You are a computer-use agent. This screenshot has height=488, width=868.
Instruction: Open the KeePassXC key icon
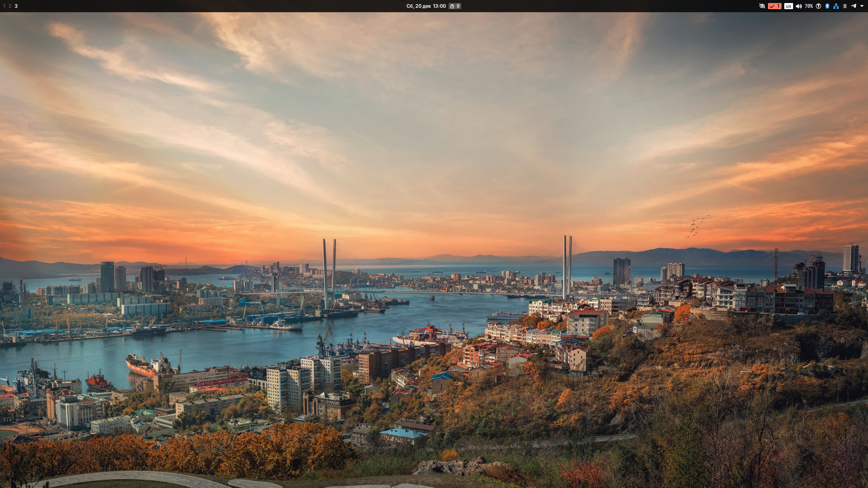click(818, 6)
